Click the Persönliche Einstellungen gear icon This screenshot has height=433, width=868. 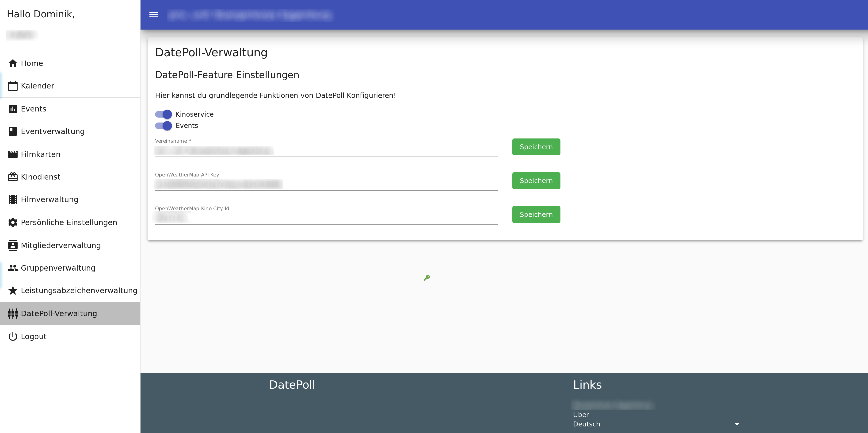[13, 222]
